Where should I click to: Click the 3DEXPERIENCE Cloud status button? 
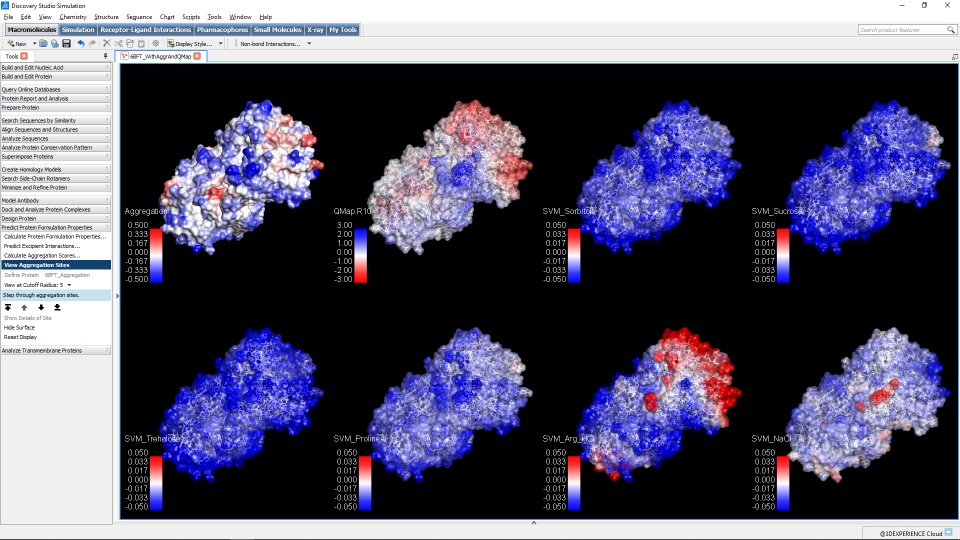coord(912,533)
